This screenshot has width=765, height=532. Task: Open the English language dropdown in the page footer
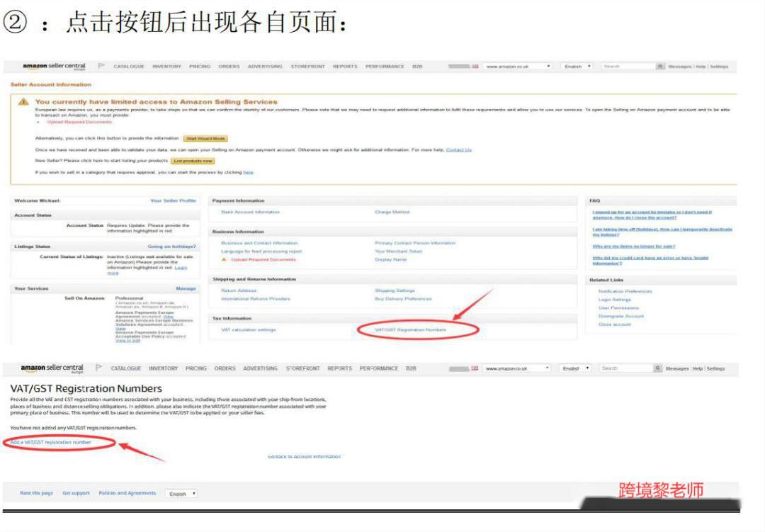pyautogui.click(x=181, y=494)
